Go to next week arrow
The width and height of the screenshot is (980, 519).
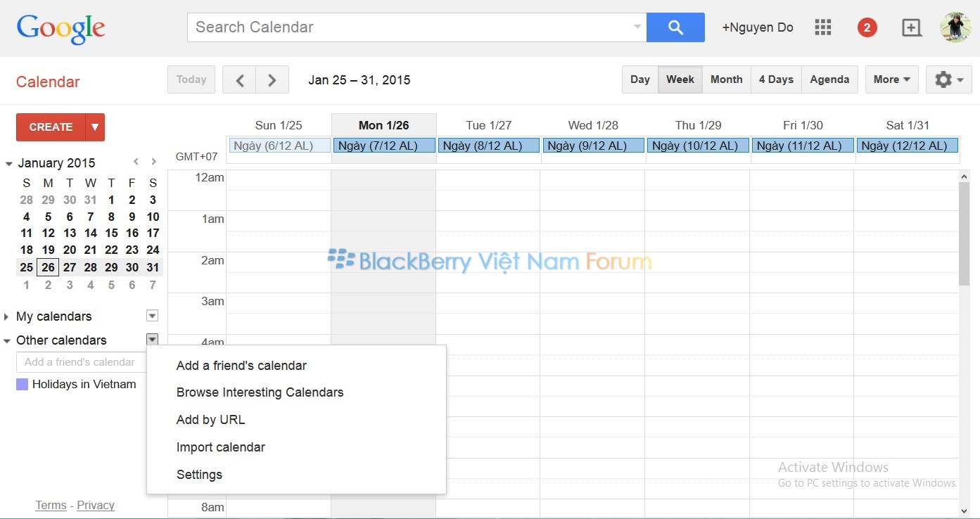272,79
